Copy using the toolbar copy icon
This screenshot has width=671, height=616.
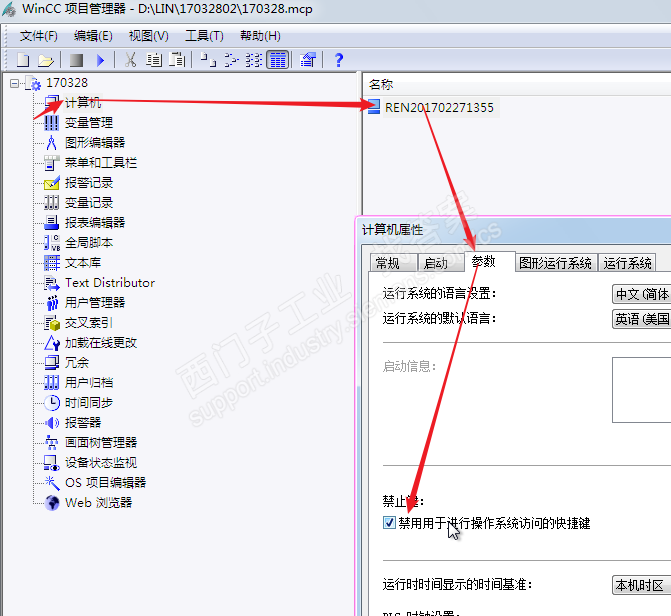pos(154,60)
